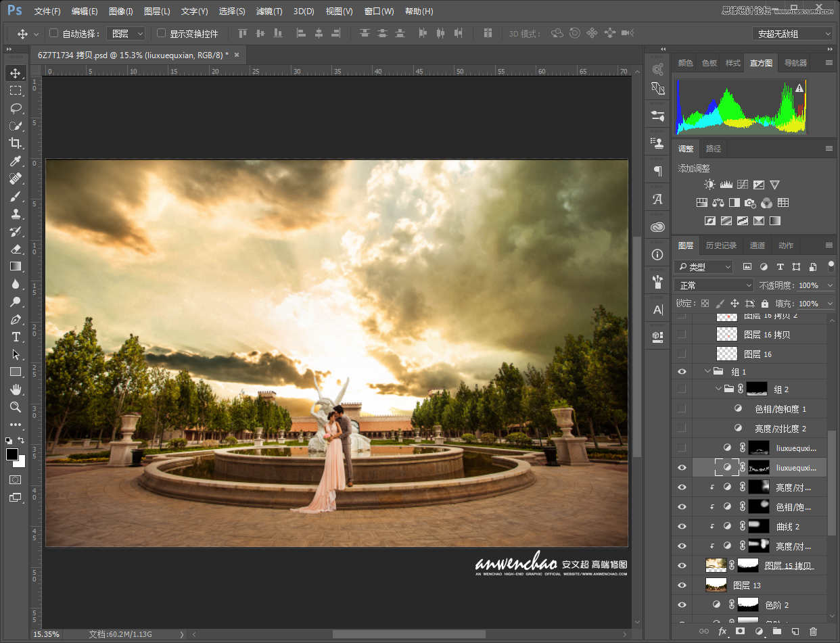Screen dimensions: 840x643
Task: Open the 图像(I) menu
Action: tap(121, 11)
